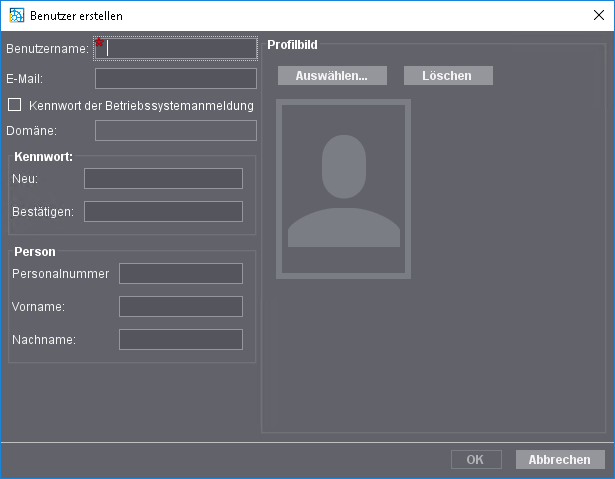The image size is (615, 479).
Task: Enable Kennwort der Betriebssystemanmeldung checkbox
Action: point(14,105)
